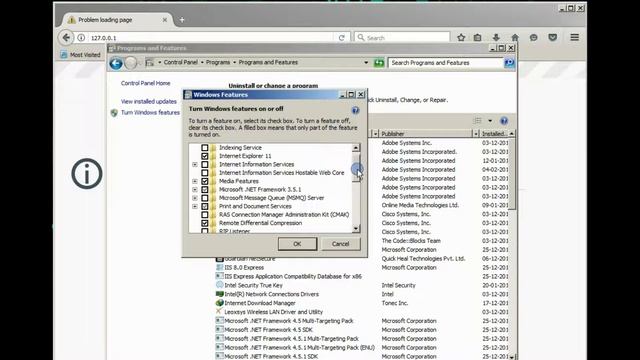This screenshot has height=360, width=640.
Task: Open a new Firefox tab
Action: (182, 20)
